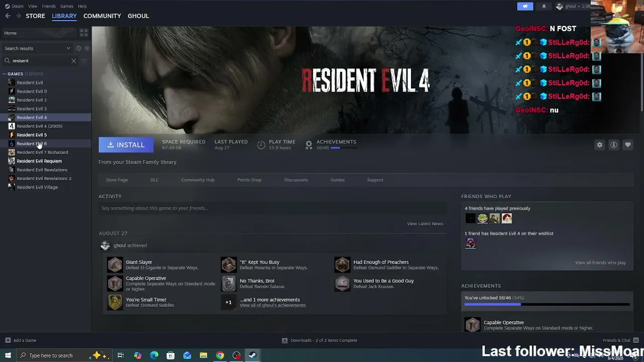
Task: Sort library by recent activity clock icon
Action: coord(78,48)
